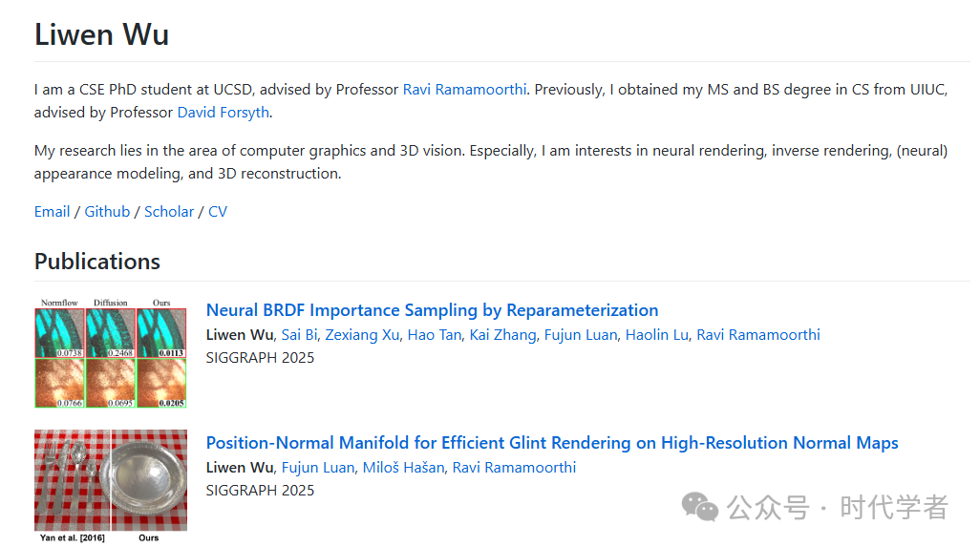Open Position-Normal Manifold Glint Rendering paper
This screenshot has width=980, height=547.
point(552,443)
